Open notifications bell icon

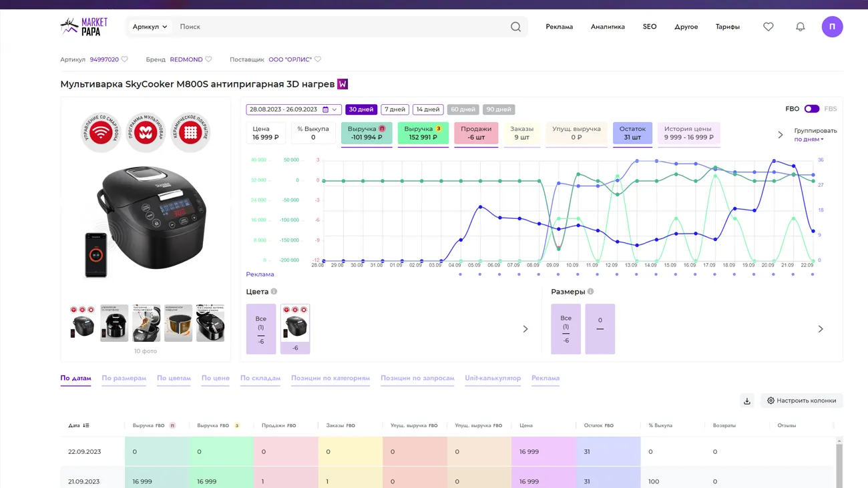(800, 27)
